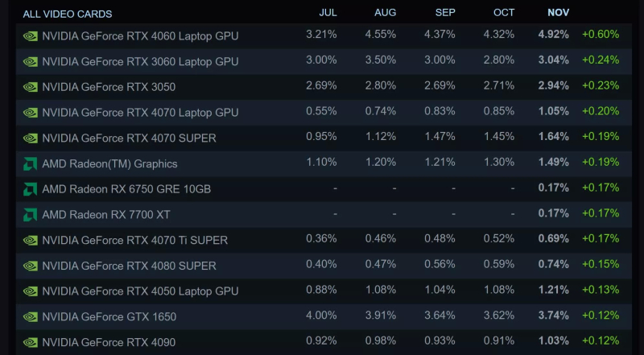Click AMD Radeon RX 7700 XT name

(x=106, y=215)
